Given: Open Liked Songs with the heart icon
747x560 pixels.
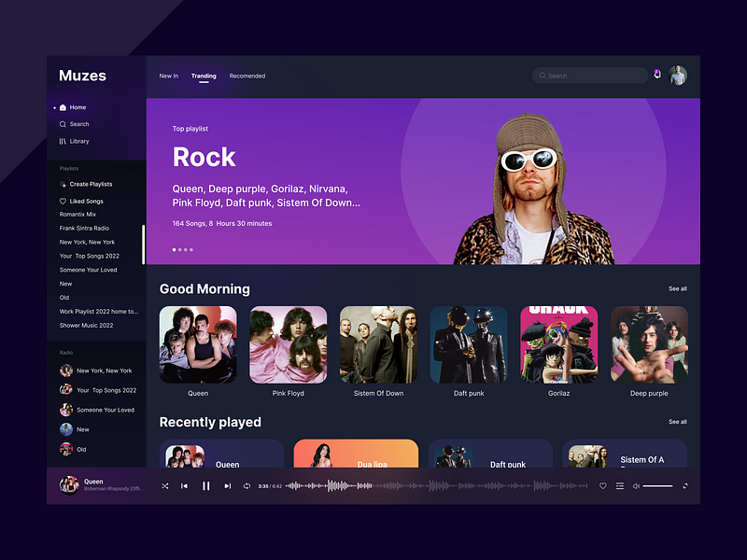Looking at the screenshot, I should click(62, 201).
